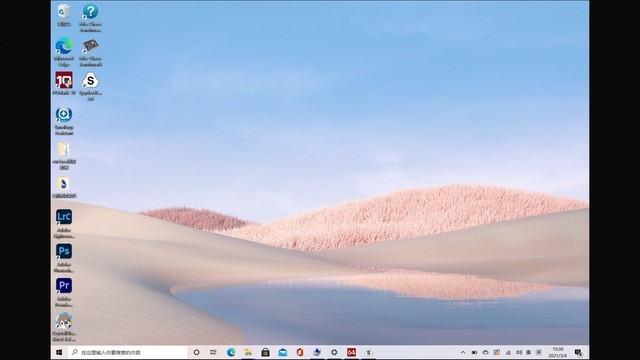
Task: Launch Adobe Lightroom Classic shortcut
Action: coord(64,224)
